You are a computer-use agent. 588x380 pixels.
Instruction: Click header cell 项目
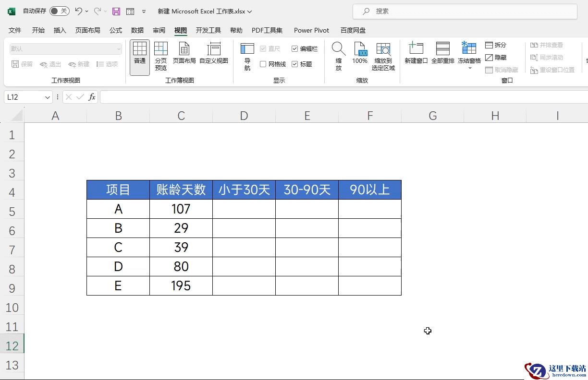pos(118,190)
